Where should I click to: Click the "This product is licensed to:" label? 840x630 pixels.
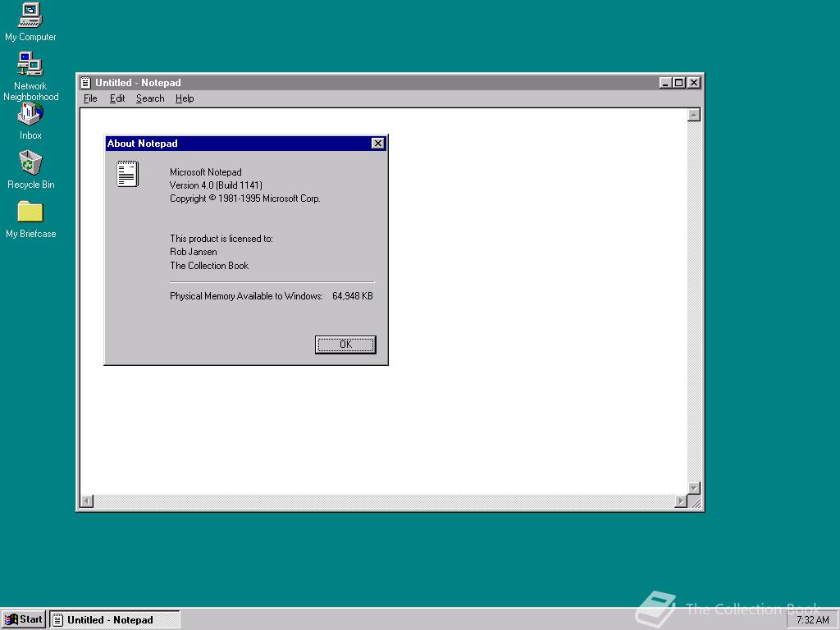(x=221, y=239)
